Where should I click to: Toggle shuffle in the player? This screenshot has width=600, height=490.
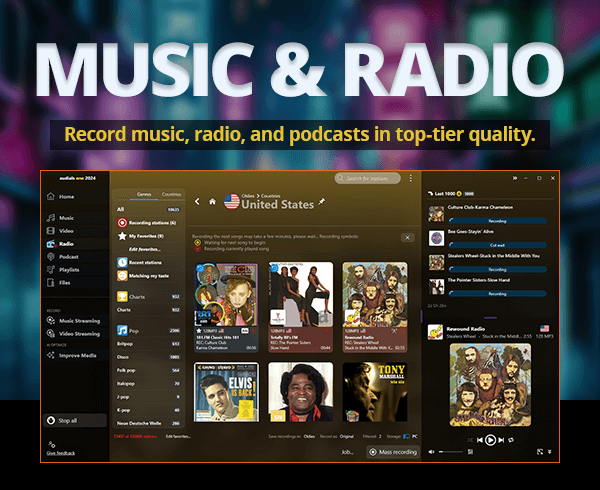(x=470, y=440)
